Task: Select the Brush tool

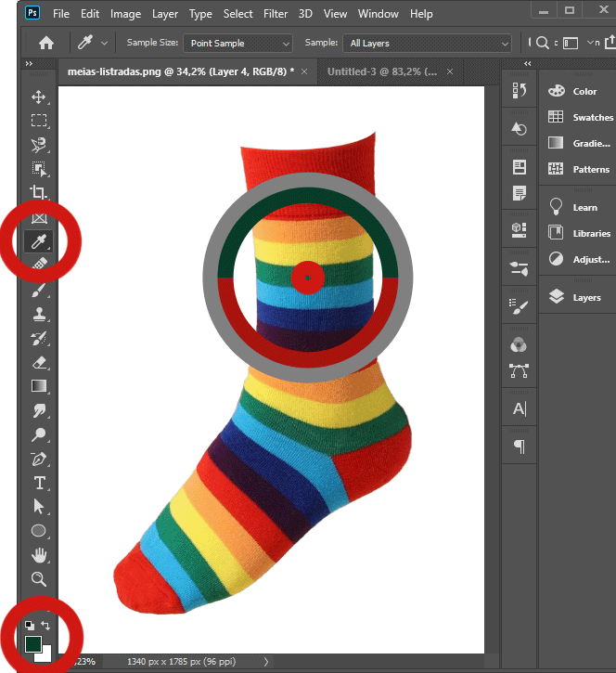Action: click(x=39, y=291)
